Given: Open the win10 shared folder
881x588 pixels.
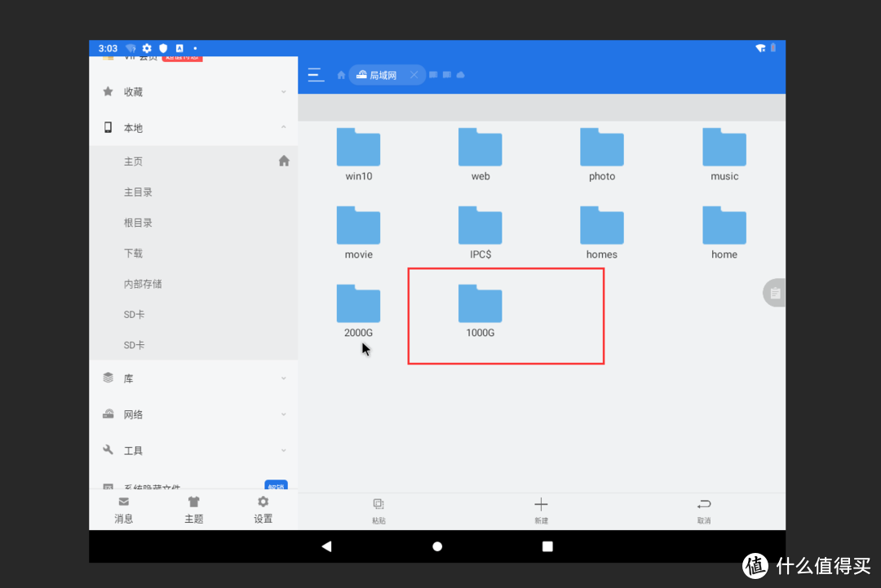Looking at the screenshot, I should [x=358, y=154].
